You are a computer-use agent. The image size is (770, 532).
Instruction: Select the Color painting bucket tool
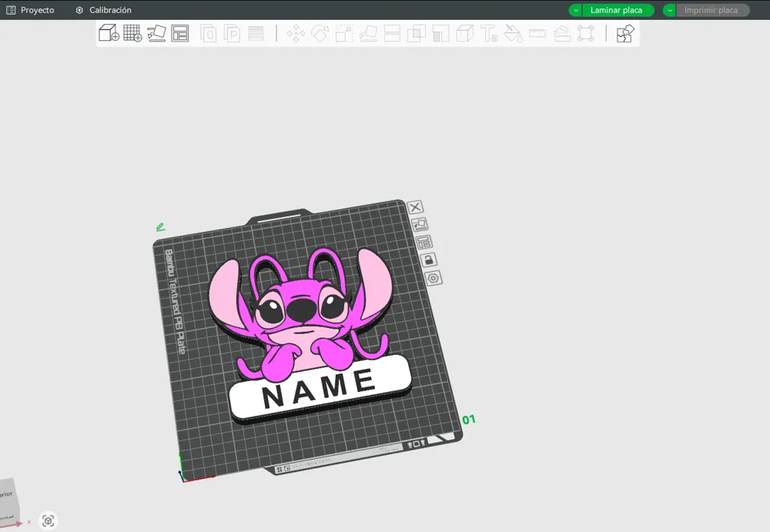(x=513, y=33)
